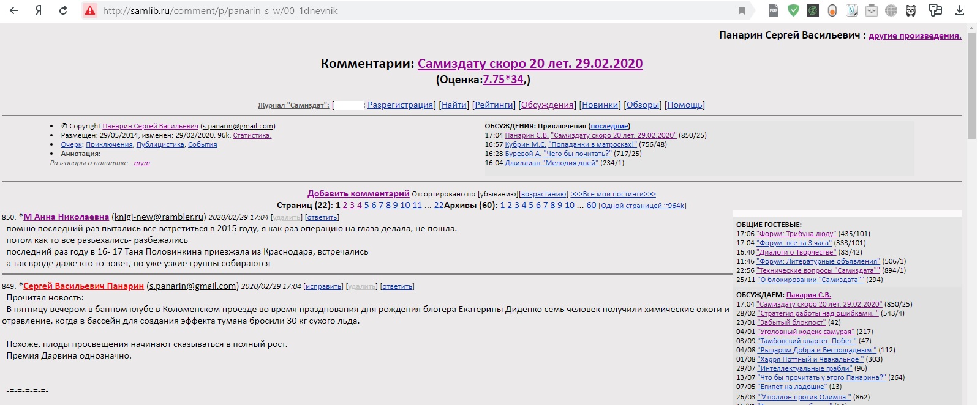Open the Рейтинги menu link
This screenshot has width=980, height=405.
[494, 105]
